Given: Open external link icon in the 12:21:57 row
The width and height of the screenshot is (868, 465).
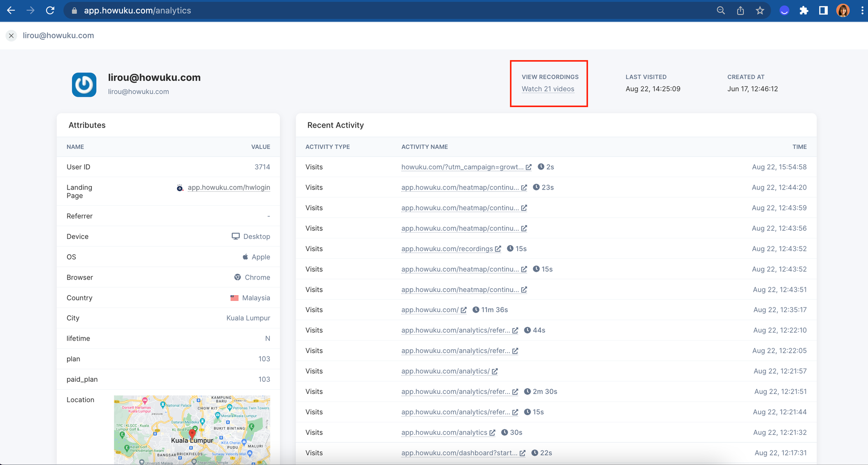Looking at the screenshot, I should coord(495,371).
